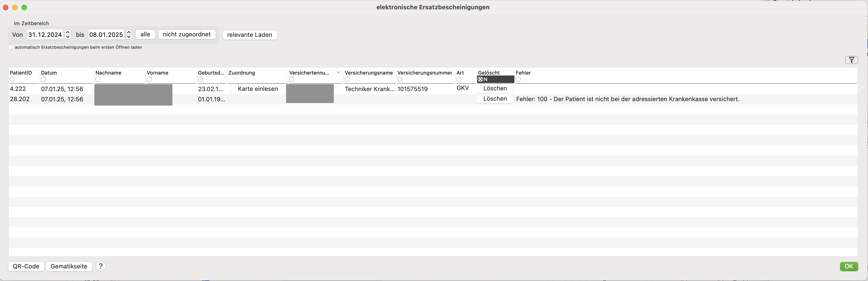Click the bis date stepper arrows

[129, 34]
